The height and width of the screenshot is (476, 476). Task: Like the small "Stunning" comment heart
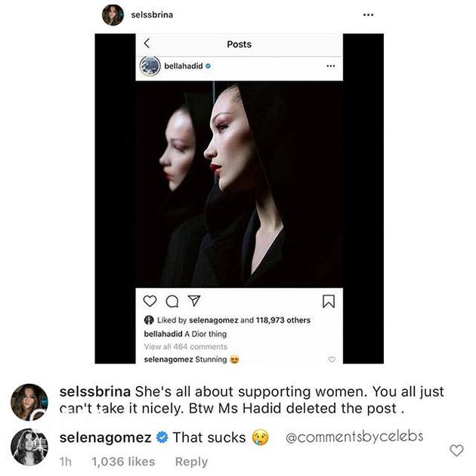click(332, 360)
